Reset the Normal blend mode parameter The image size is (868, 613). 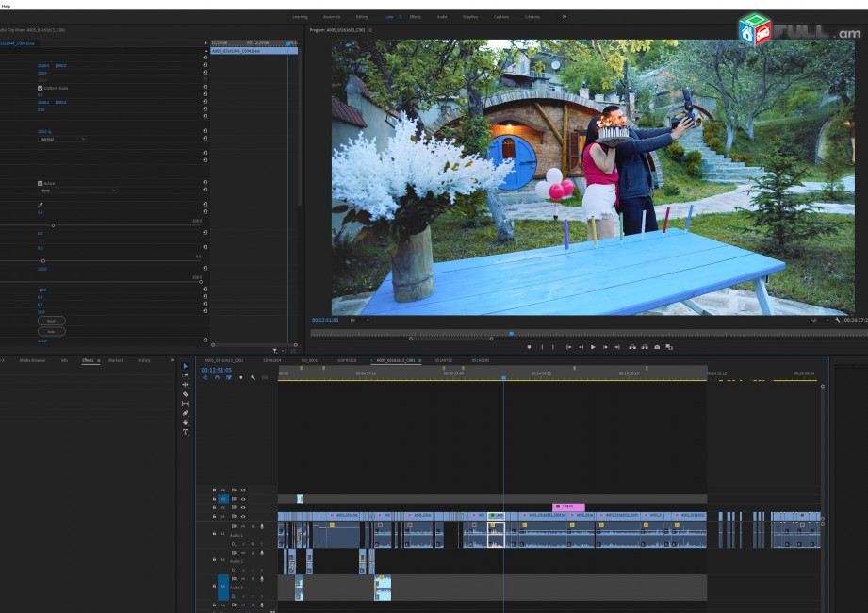(205, 139)
